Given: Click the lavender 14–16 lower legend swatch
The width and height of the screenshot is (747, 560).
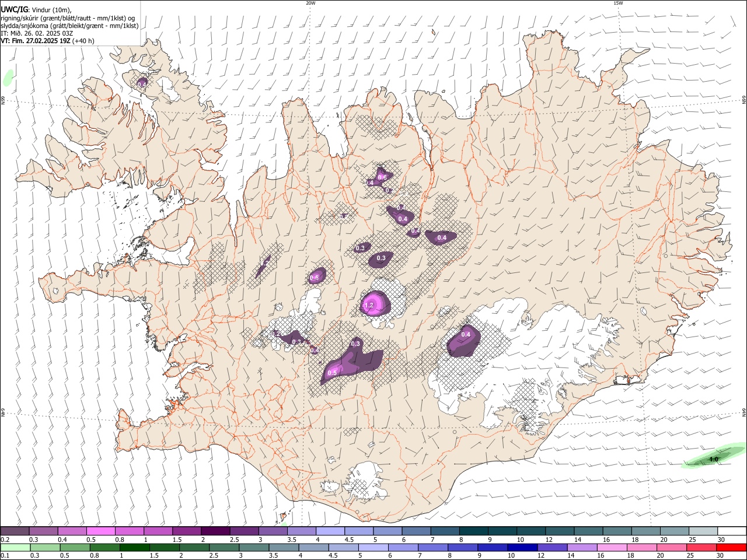Looking at the screenshot, I should (582, 548).
